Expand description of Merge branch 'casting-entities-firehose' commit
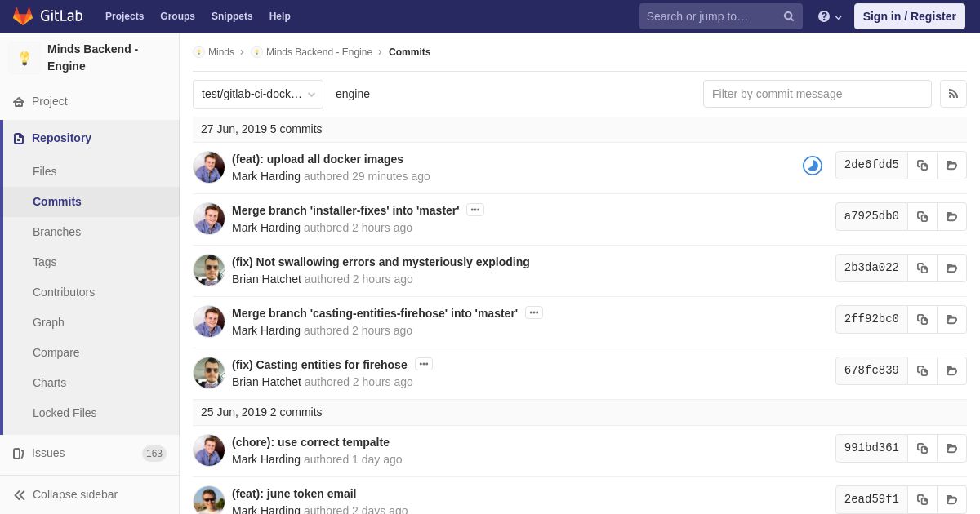 pyautogui.click(x=534, y=312)
